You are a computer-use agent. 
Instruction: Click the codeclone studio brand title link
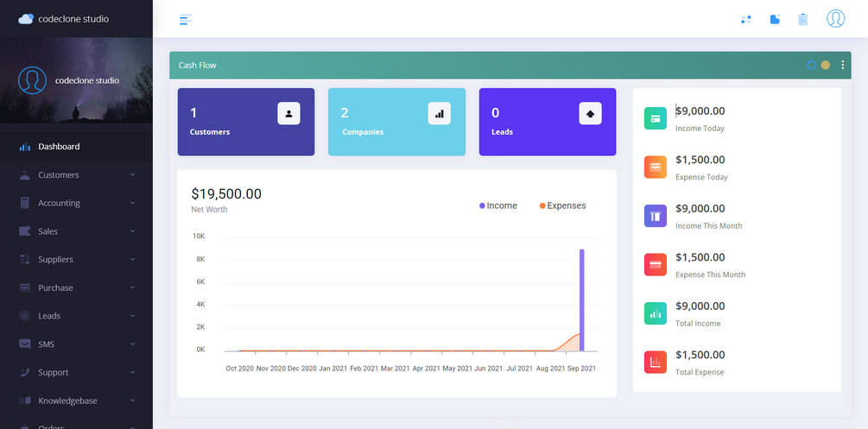pyautogui.click(x=73, y=19)
